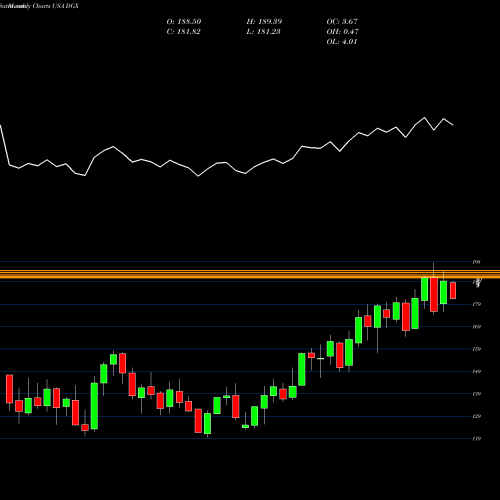
Task: Click the "OL: 4.01" value
Action: click(x=342, y=42)
